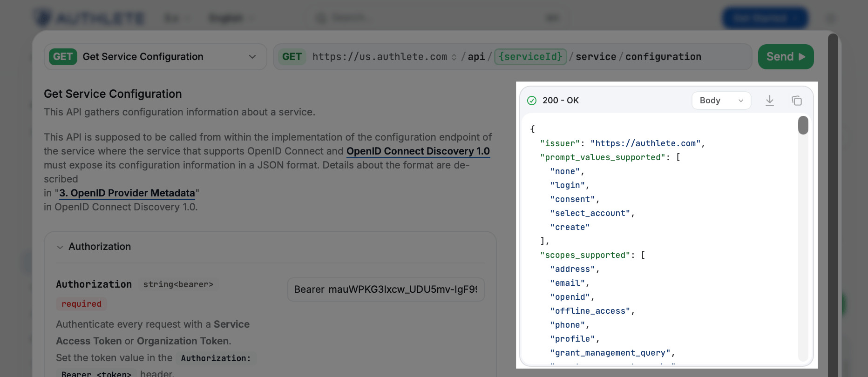
Task: Click the "issuer" key in response
Action: (560, 143)
